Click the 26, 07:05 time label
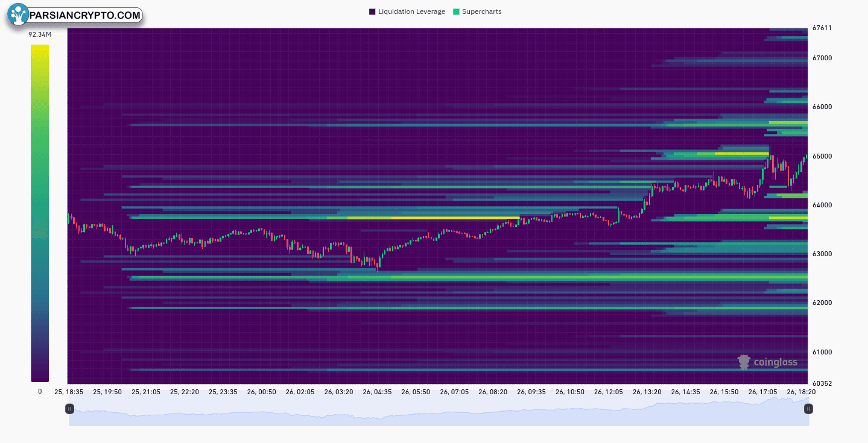The image size is (868, 443). (455, 392)
